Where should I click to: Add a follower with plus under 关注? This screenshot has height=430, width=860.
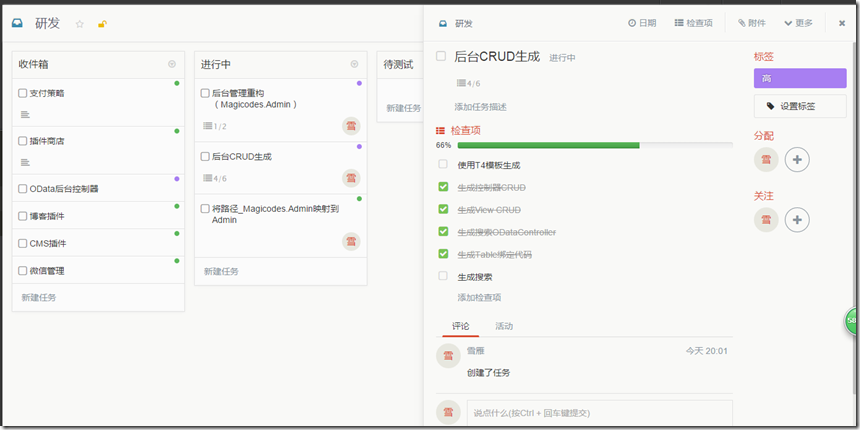pyautogui.click(x=797, y=220)
